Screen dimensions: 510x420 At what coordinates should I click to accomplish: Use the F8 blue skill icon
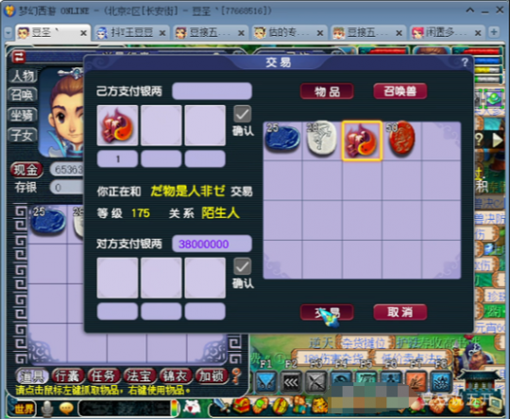click(441, 382)
